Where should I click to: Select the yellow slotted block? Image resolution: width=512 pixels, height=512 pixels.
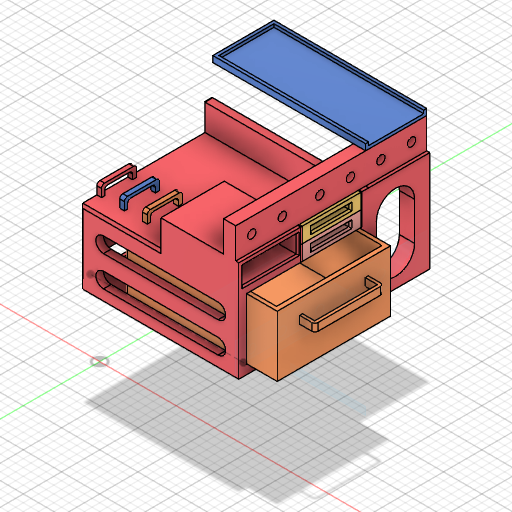[331, 217]
